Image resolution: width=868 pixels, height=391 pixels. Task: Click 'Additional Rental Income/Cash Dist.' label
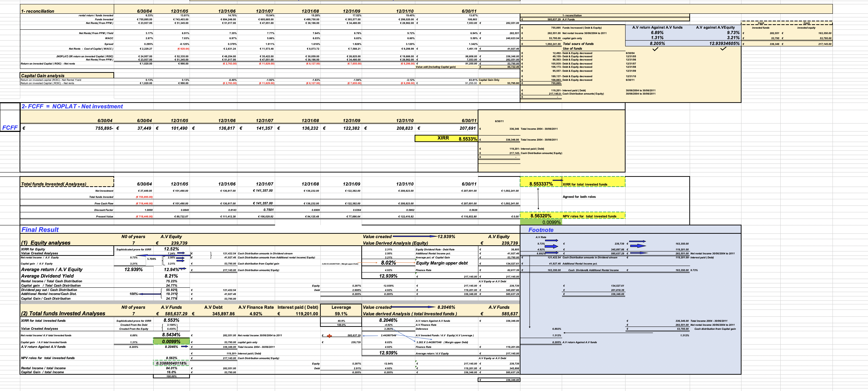point(49,294)
